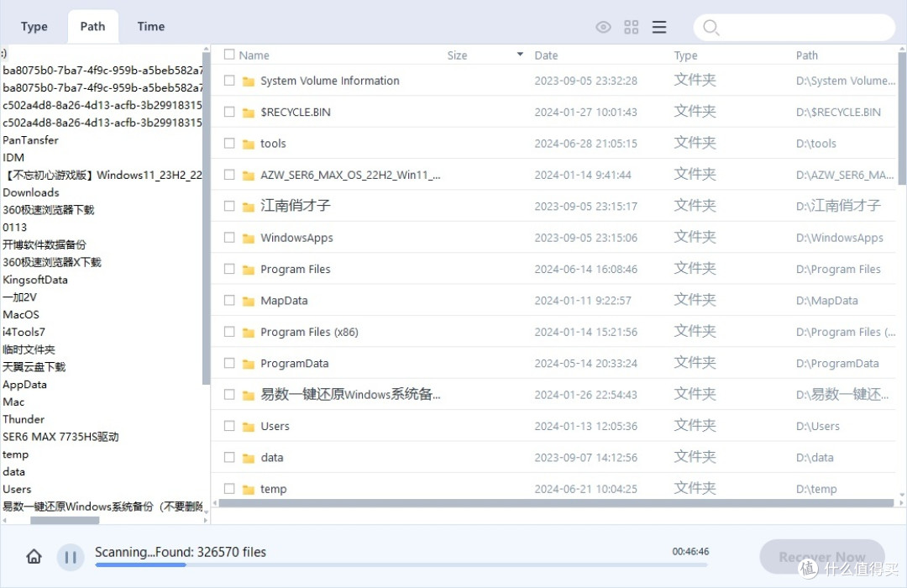Click the file list horizontal scrollbar
The image size is (907, 588).
pos(556,503)
